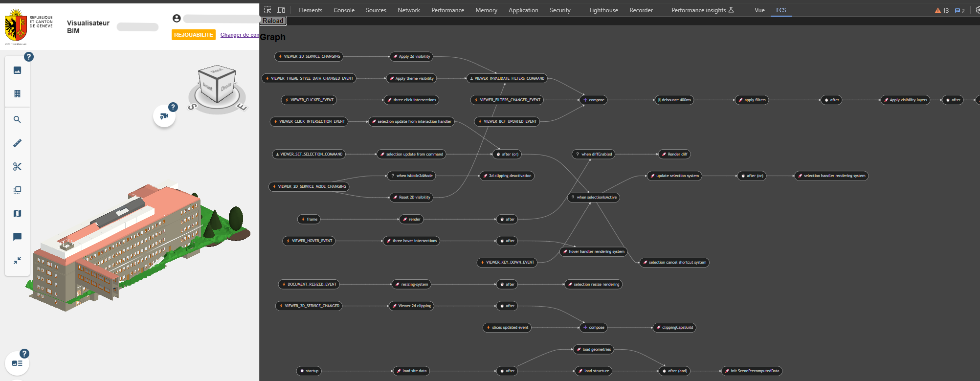Select the ECS tab
The height and width of the screenshot is (381, 980).
pyautogui.click(x=781, y=10)
